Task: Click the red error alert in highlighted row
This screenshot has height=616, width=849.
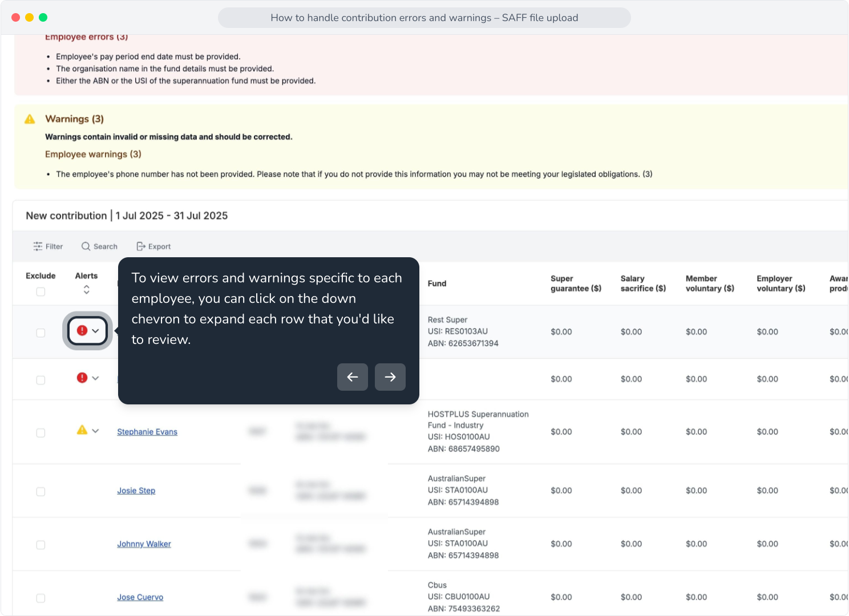Action: pos(82,331)
